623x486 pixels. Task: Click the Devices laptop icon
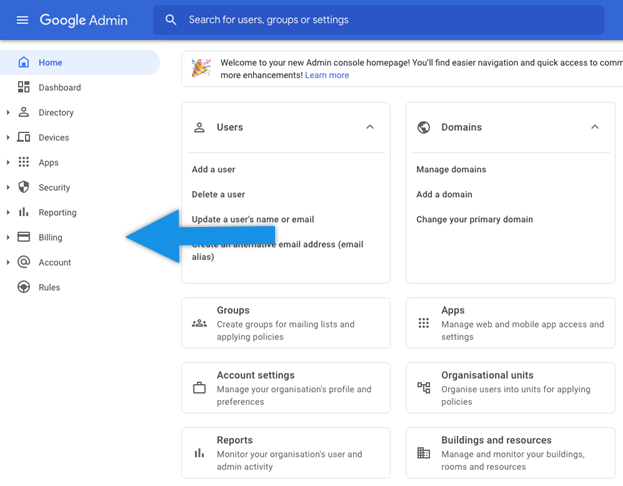[23, 137]
